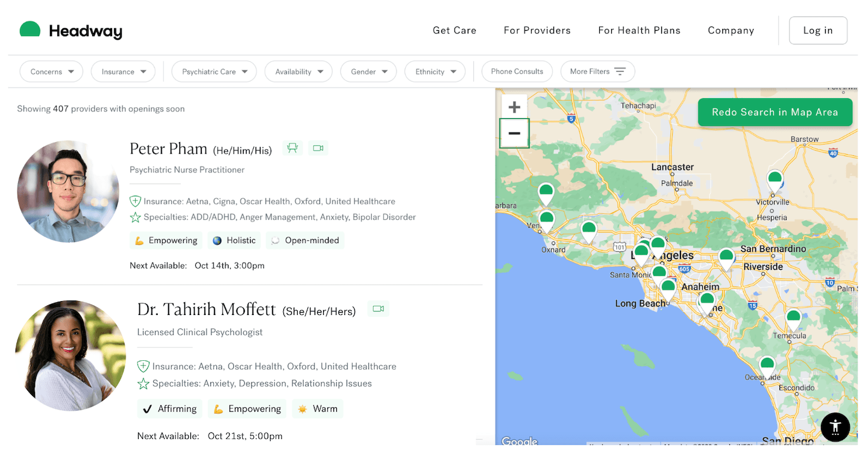Image resolution: width=868 pixels, height=468 pixels.
Task: Click the in-person sessions chair icon for Peter Pham
Action: 292,148
